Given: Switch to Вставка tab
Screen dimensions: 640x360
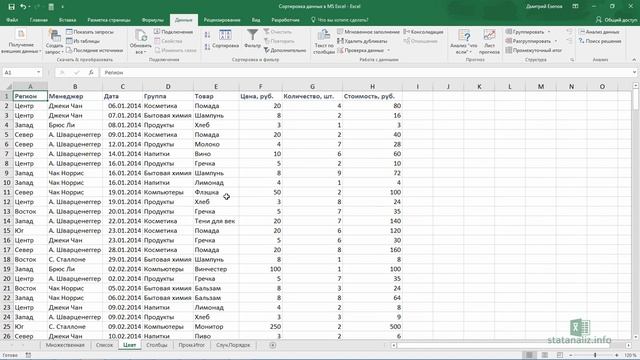Looking at the screenshot, I should pyautogui.click(x=67, y=20).
